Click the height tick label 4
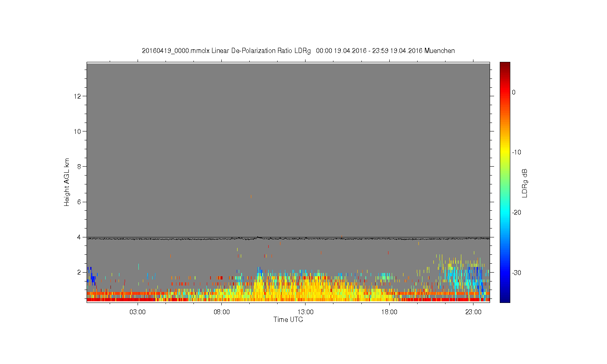The width and height of the screenshot is (607, 364). [79, 237]
